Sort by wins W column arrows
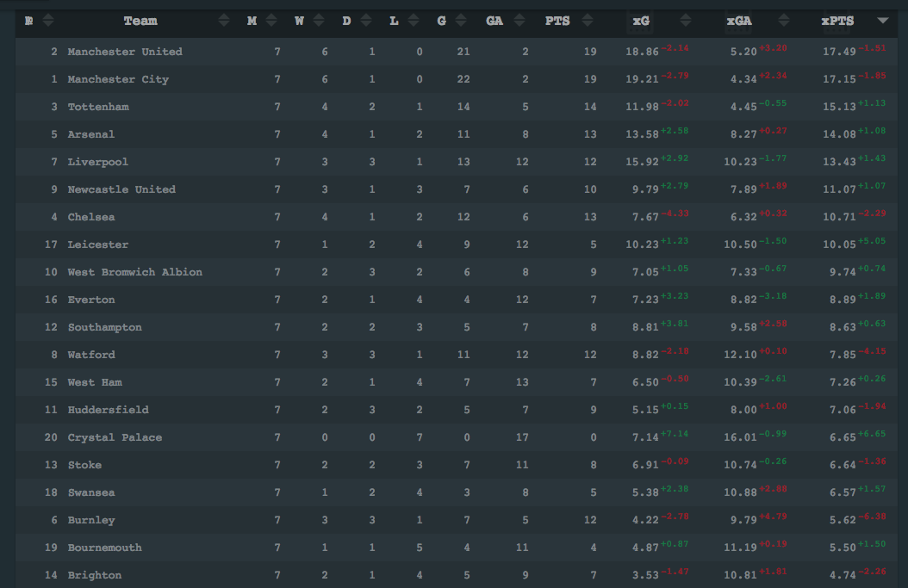Image resolution: width=908 pixels, height=588 pixels. click(x=319, y=21)
